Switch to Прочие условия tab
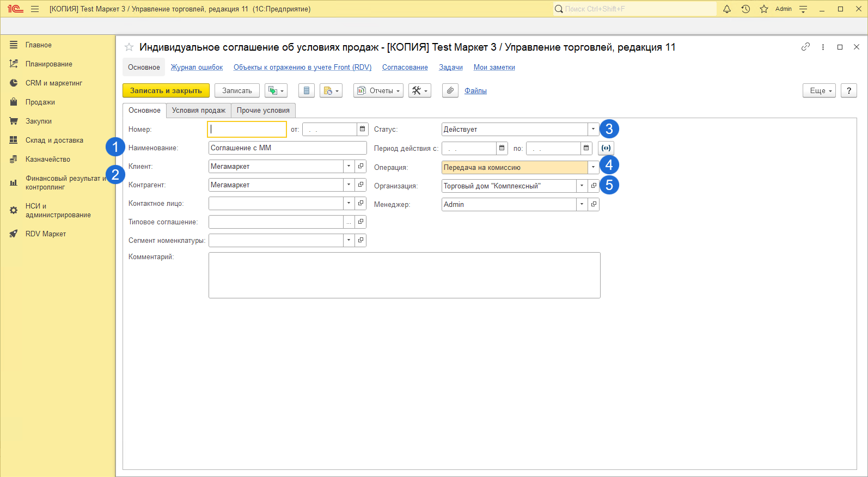 tap(263, 110)
